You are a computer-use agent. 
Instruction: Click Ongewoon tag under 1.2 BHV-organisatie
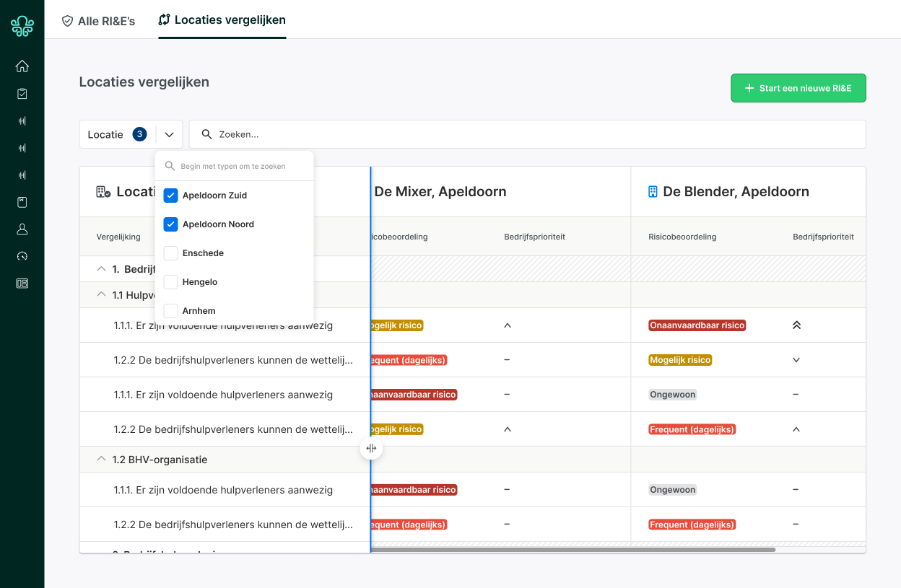coord(673,490)
